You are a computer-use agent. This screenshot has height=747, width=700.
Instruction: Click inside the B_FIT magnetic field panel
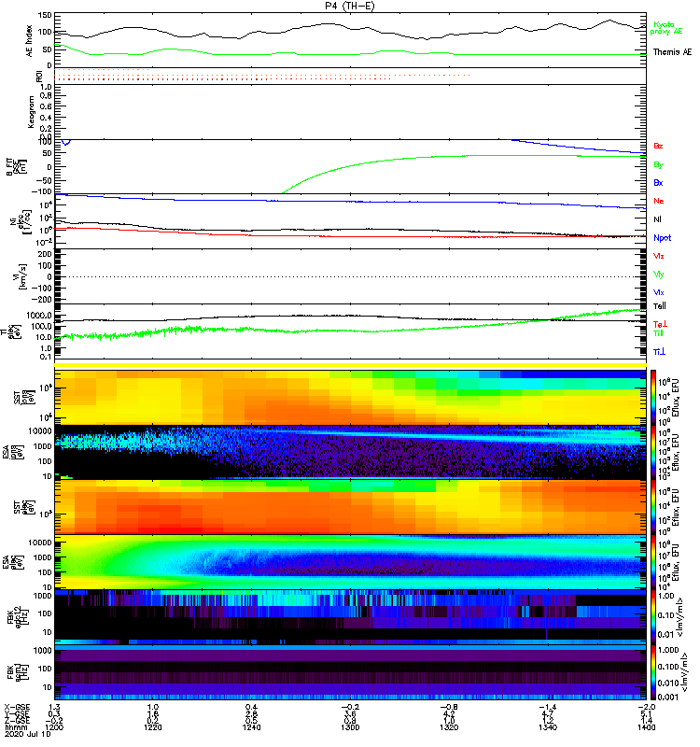coord(351,167)
